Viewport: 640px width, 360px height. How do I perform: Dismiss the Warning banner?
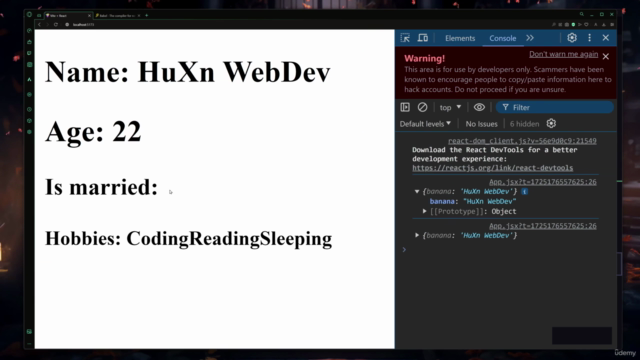[606, 56]
